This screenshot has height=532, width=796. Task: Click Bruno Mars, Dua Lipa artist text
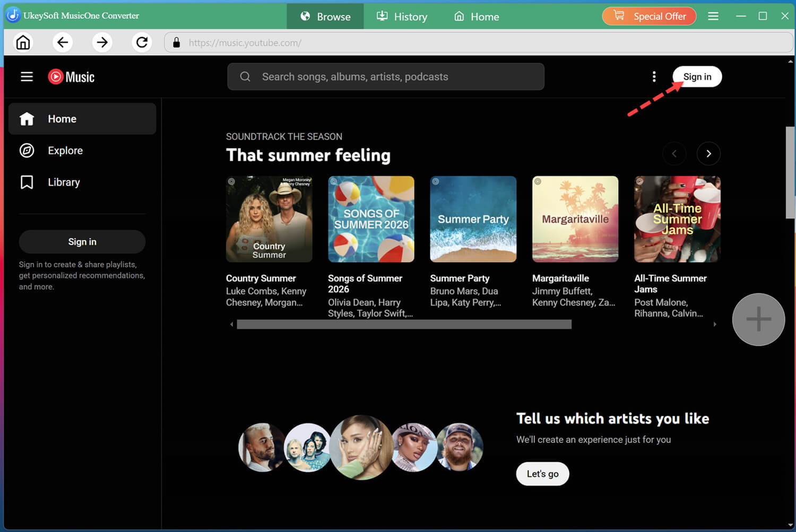point(465,296)
